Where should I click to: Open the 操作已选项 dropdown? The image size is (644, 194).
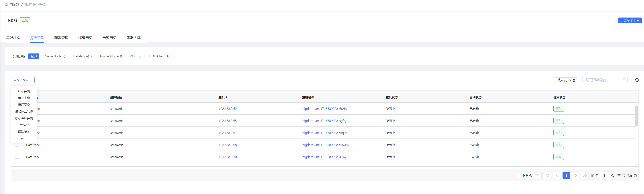23,80
